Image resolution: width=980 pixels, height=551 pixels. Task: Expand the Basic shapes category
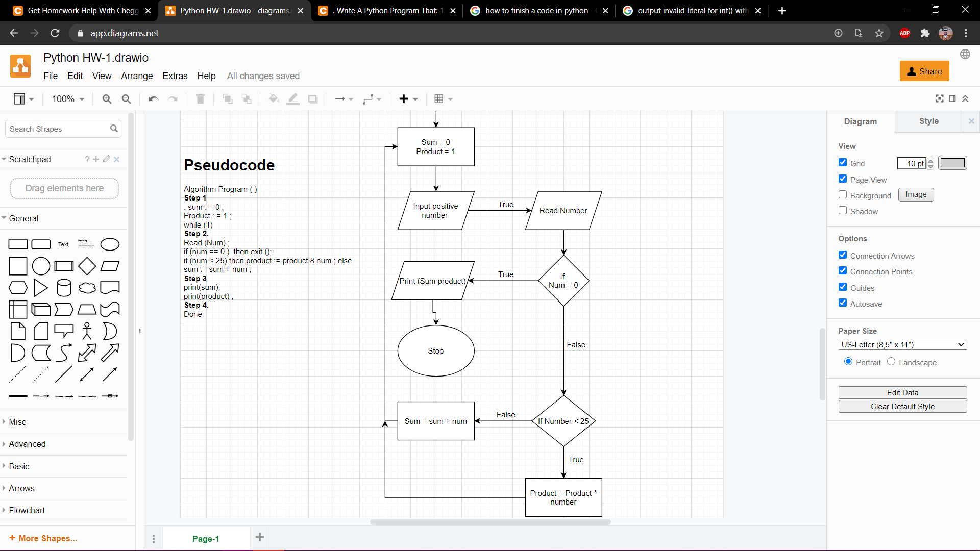(19, 466)
